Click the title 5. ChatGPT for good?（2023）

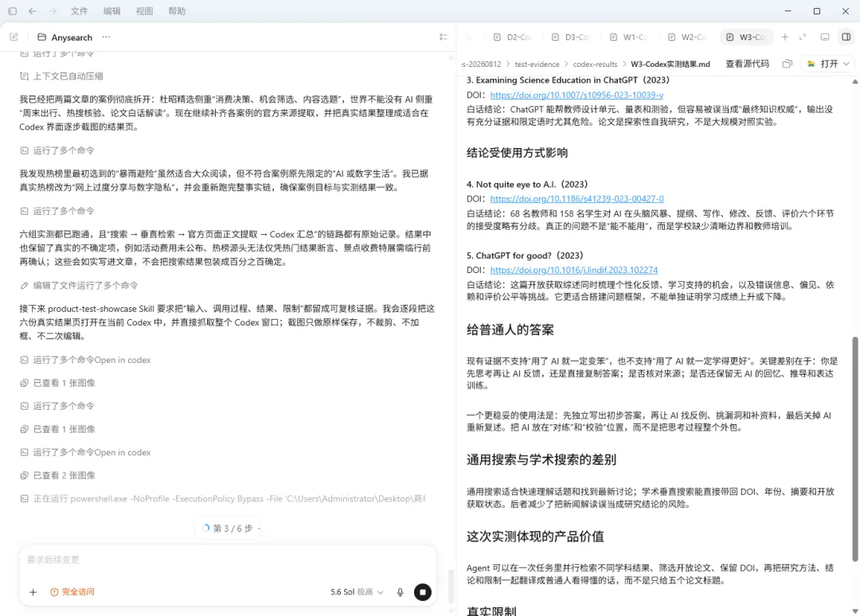click(525, 255)
